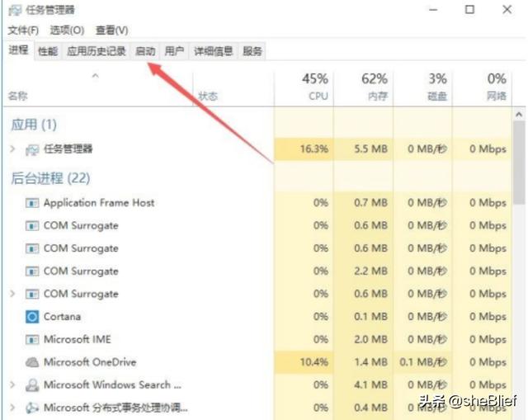Sort processes by 62% 内存 column
The image size is (528, 420).
click(363, 88)
